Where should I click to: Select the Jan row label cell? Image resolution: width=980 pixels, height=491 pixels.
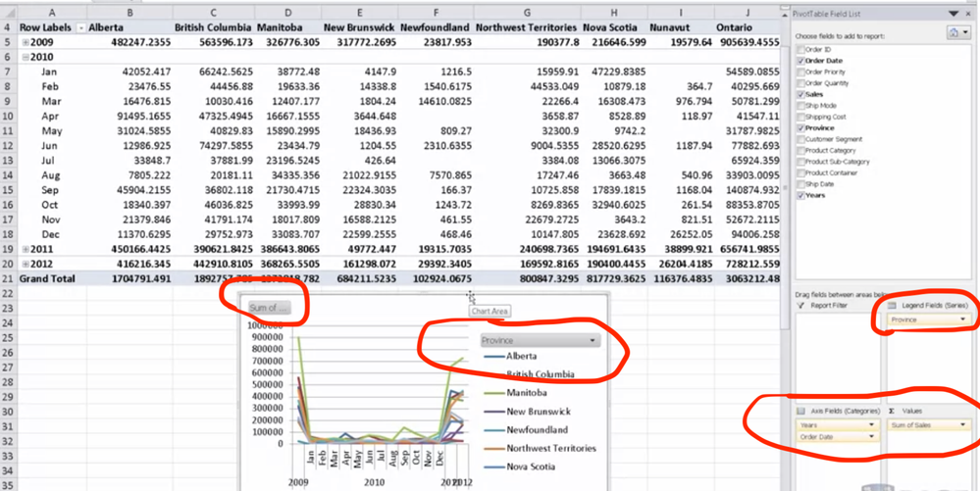pos(52,72)
